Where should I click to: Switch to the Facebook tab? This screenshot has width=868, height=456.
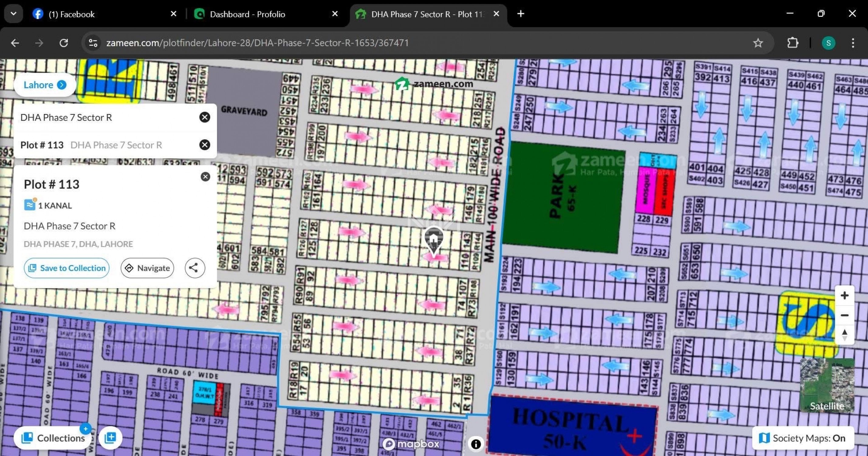[x=101, y=14]
